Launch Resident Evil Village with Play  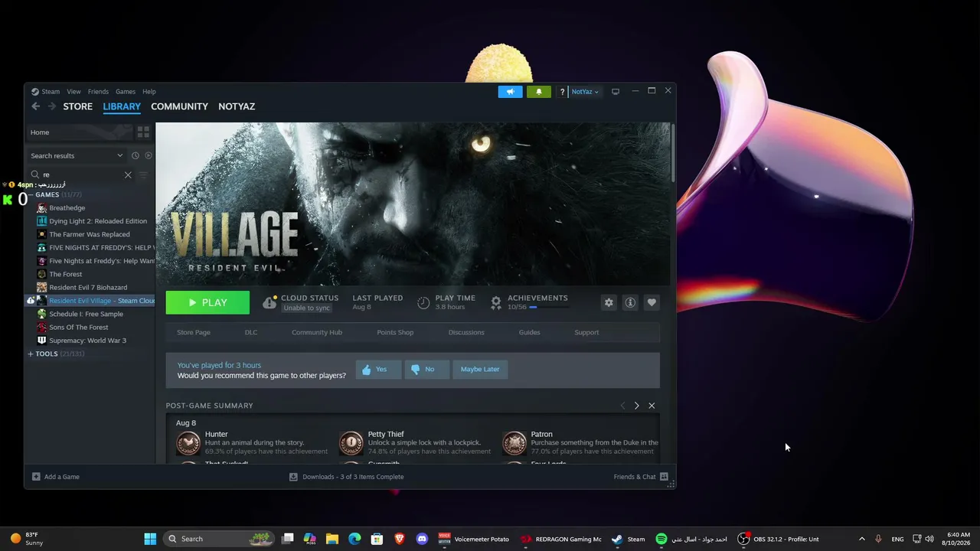(x=207, y=302)
